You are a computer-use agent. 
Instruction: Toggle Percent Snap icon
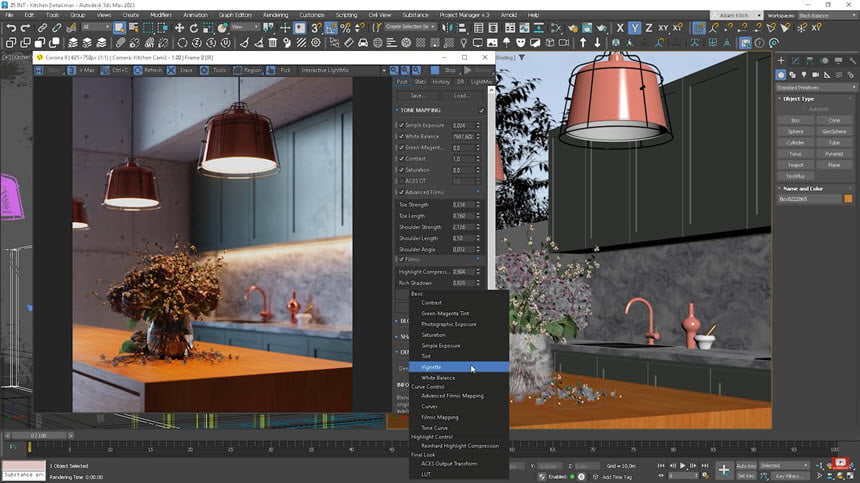pyautogui.click(x=346, y=27)
